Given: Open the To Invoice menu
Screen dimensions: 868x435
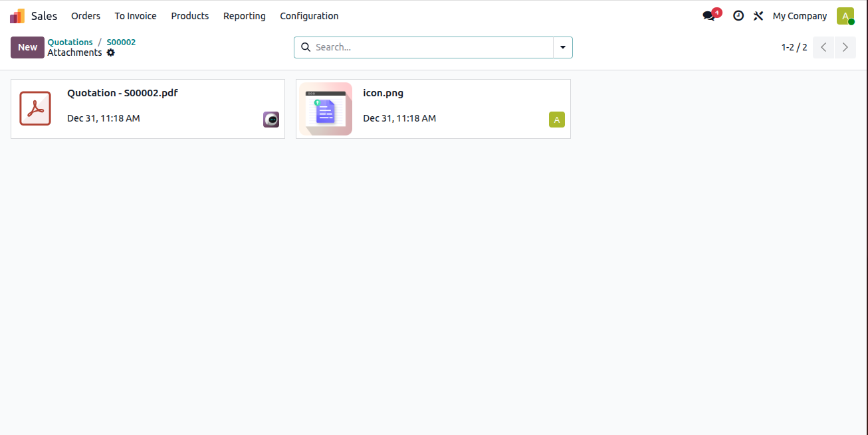Looking at the screenshot, I should tap(136, 16).
